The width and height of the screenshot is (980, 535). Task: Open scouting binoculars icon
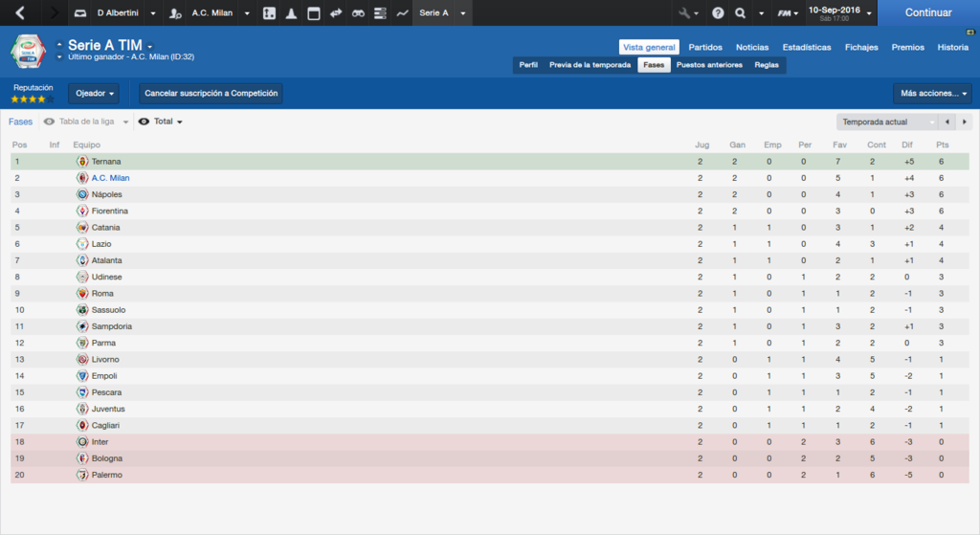pyautogui.click(x=358, y=13)
